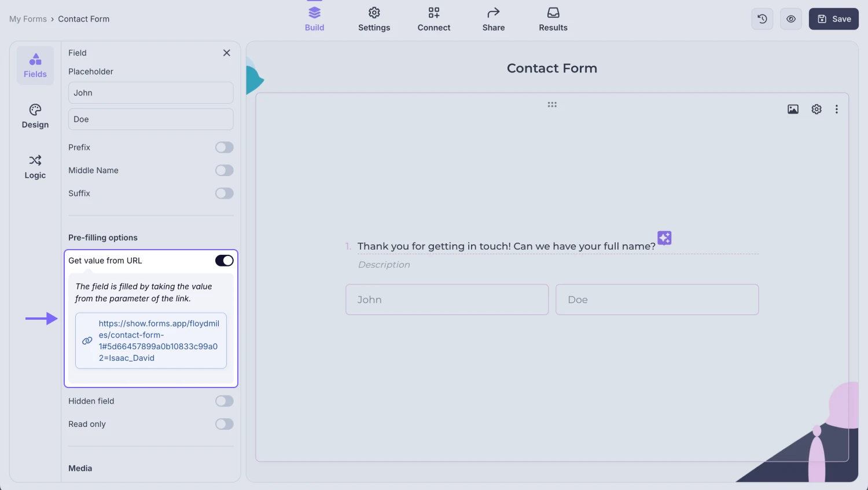This screenshot has height=490, width=868.
Task: Open the question settings gear icon
Action: pos(816,109)
